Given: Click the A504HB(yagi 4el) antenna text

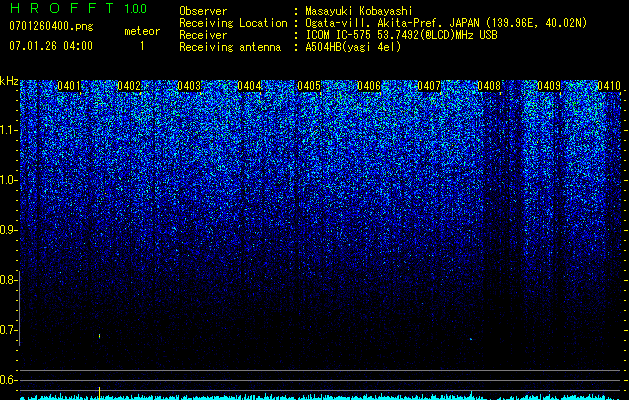Looking at the screenshot, I should click(353, 47).
